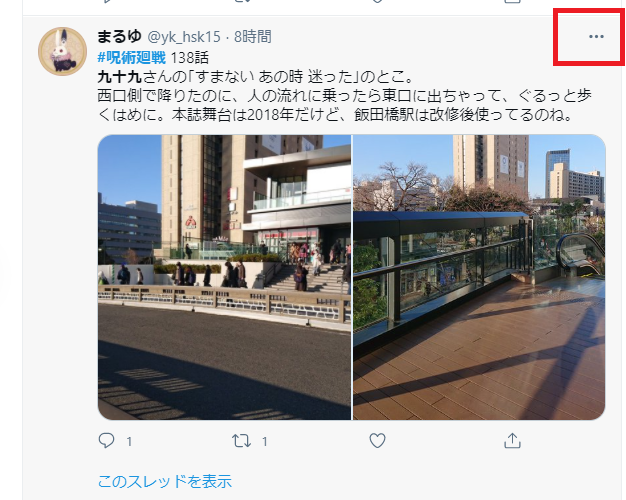Open the このスレッドを表示 thread link
Screen dimensions: 626x500
164,481
